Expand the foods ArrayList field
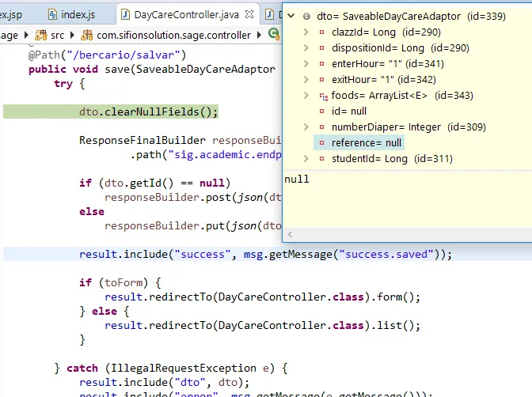Screen dimensions: 532x397 (306, 95)
